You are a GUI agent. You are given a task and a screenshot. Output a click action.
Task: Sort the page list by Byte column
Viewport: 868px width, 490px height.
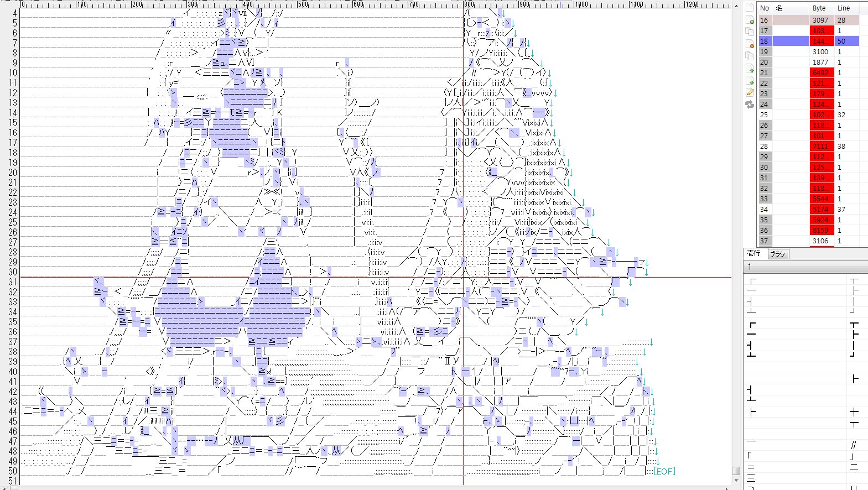pos(819,8)
